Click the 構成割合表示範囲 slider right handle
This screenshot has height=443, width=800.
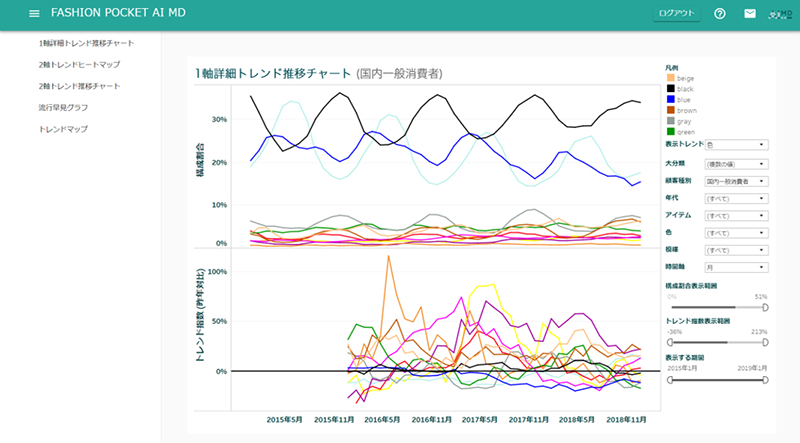[x=765, y=307]
